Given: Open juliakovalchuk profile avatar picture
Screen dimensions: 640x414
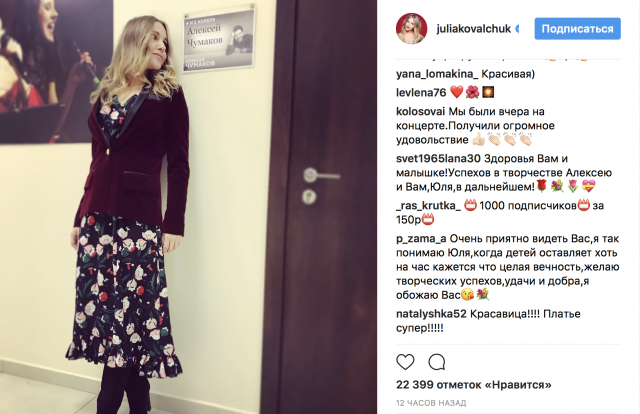Looking at the screenshot, I should tap(411, 29).
